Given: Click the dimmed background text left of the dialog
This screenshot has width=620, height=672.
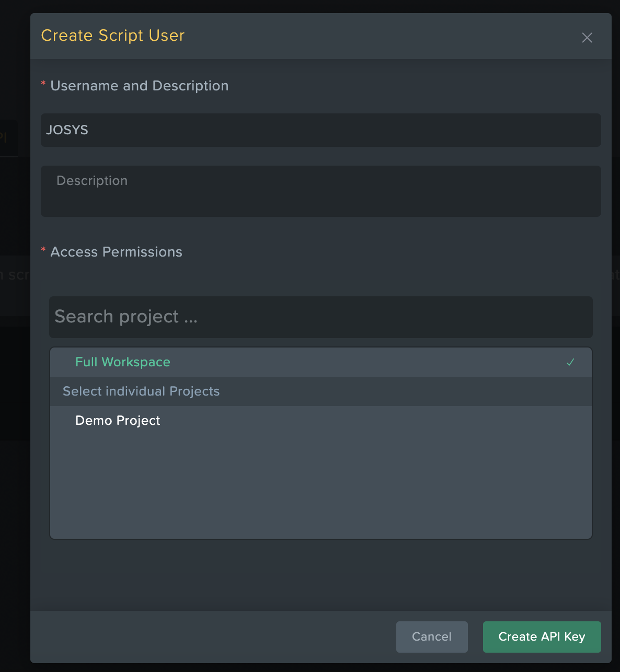Looking at the screenshot, I should [x=15, y=275].
